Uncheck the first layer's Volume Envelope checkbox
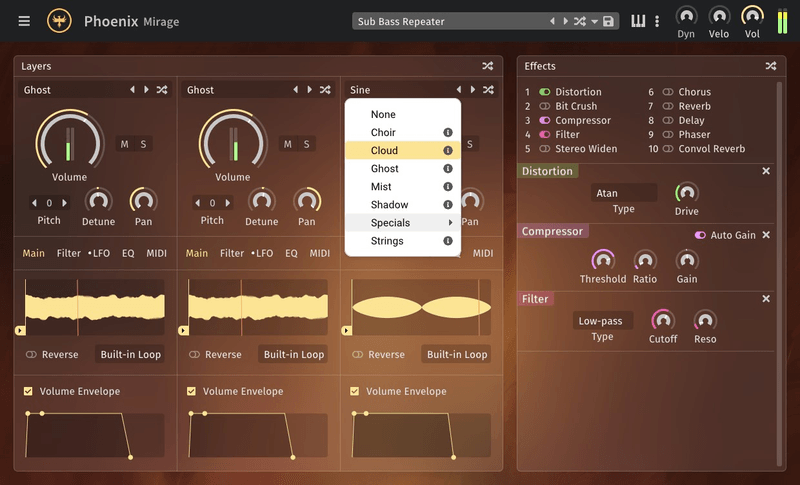The height and width of the screenshot is (485, 800). [x=28, y=391]
